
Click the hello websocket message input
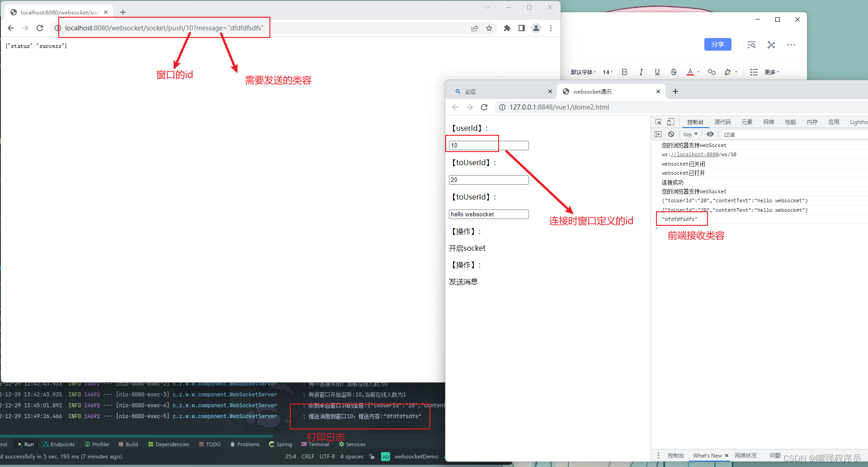point(489,214)
